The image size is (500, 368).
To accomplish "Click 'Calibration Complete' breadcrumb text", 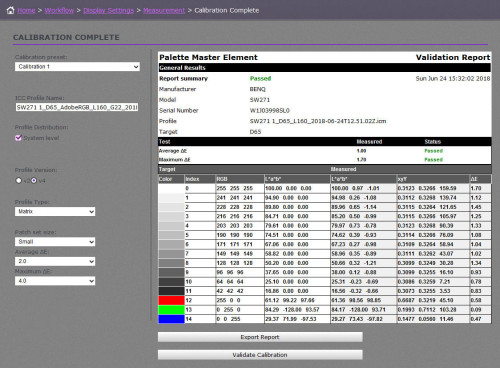I will [227, 10].
